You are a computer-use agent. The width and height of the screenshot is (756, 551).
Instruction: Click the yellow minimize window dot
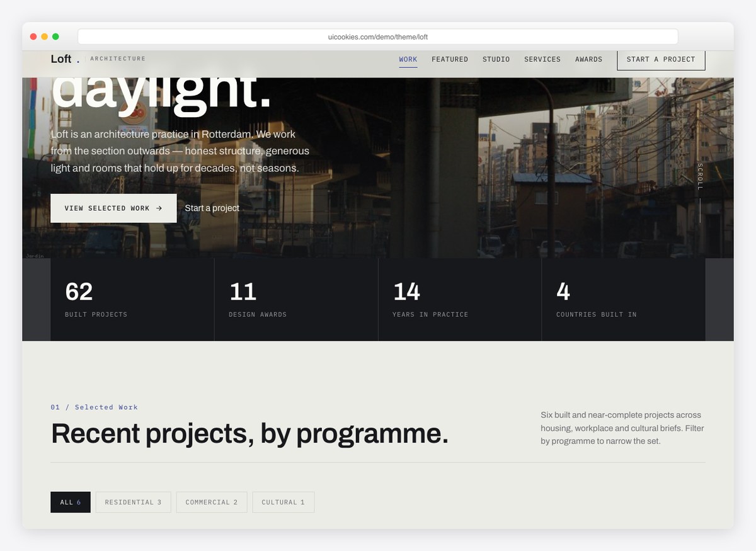44,37
